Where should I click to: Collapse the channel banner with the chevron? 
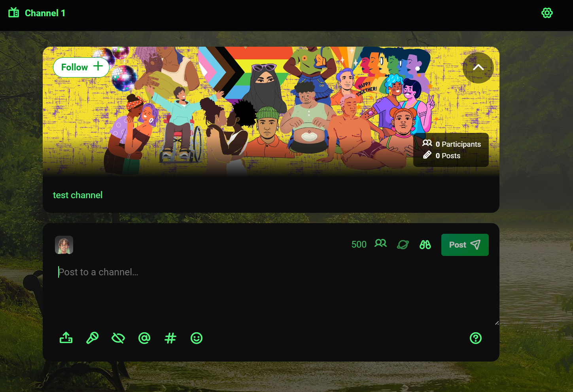pyautogui.click(x=478, y=68)
